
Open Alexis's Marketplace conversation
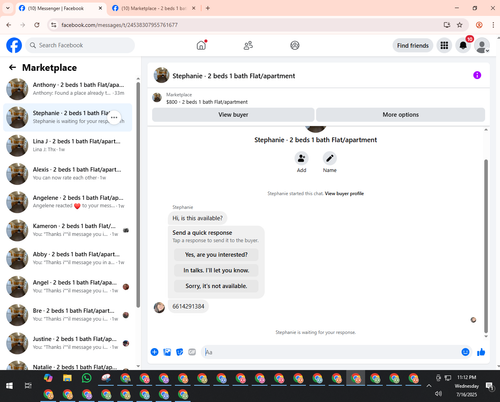[x=68, y=174]
